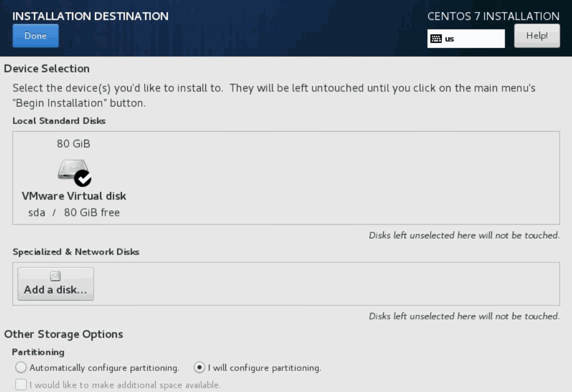The image size is (572, 392).
Task: Enable the make additional space available checkbox
Action: (x=21, y=385)
